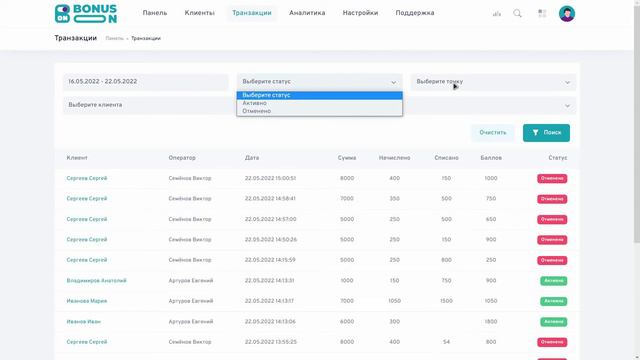Click Активно badge in Иванова Мария row
This screenshot has width=640, height=360.
(553, 301)
